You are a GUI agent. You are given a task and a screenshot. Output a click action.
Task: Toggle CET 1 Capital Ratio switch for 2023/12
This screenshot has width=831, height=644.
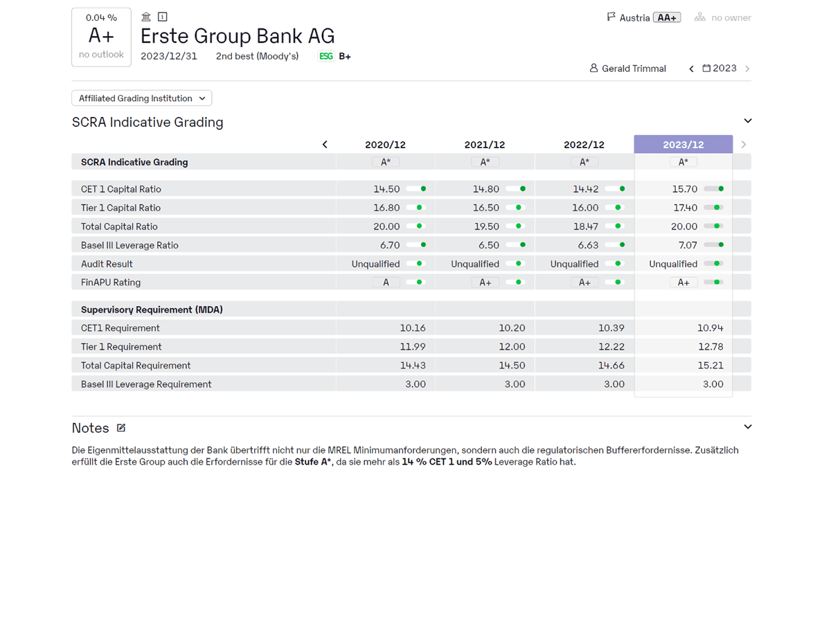click(714, 189)
